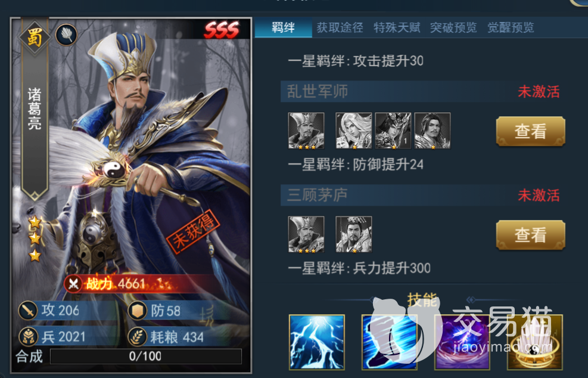Click the crossed swords power icon
The height and width of the screenshot is (378, 588).
coord(73,284)
